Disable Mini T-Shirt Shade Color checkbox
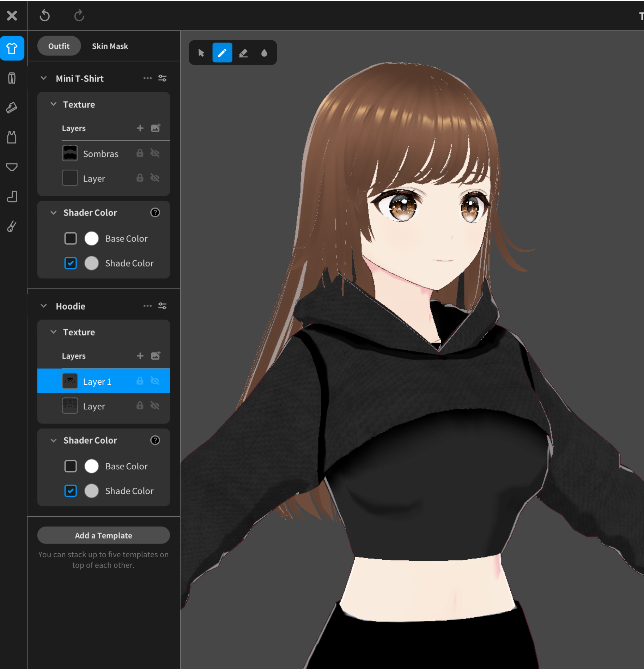This screenshot has width=644, height=669. coord(71,263)
